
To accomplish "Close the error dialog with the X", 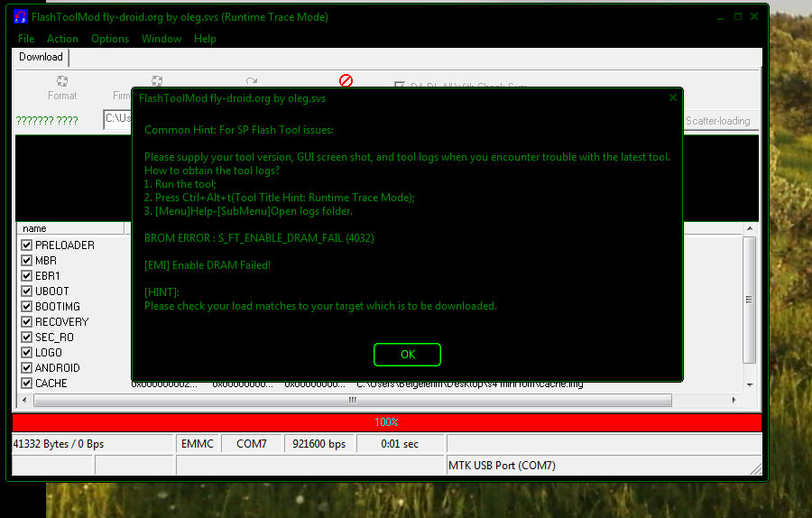I will [672, 97].
